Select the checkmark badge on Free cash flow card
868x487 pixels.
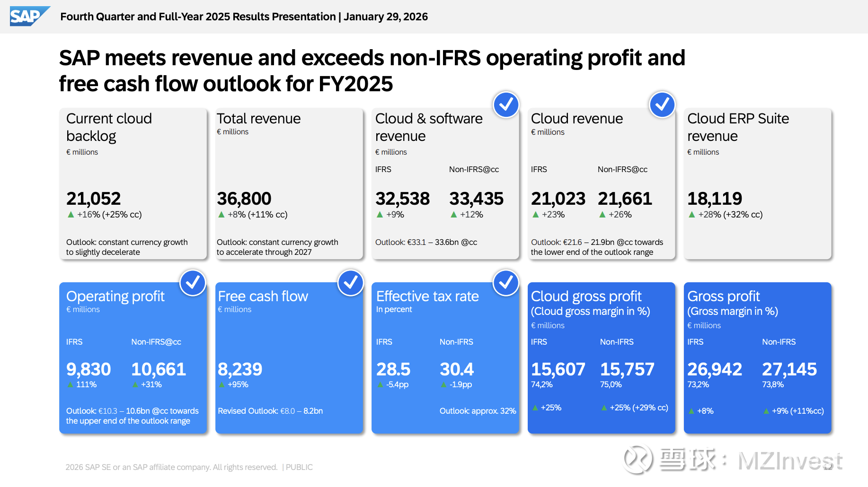(350, 283)
